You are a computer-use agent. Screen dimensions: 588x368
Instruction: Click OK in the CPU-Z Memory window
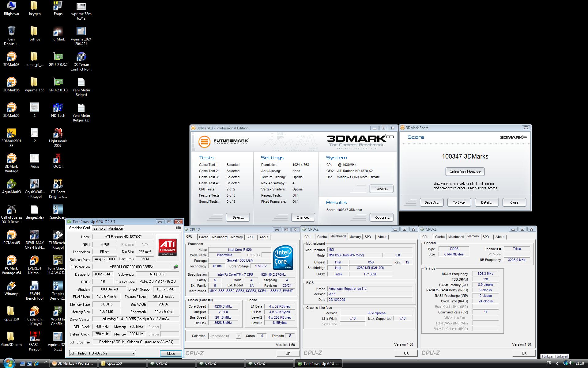[524, 353]
